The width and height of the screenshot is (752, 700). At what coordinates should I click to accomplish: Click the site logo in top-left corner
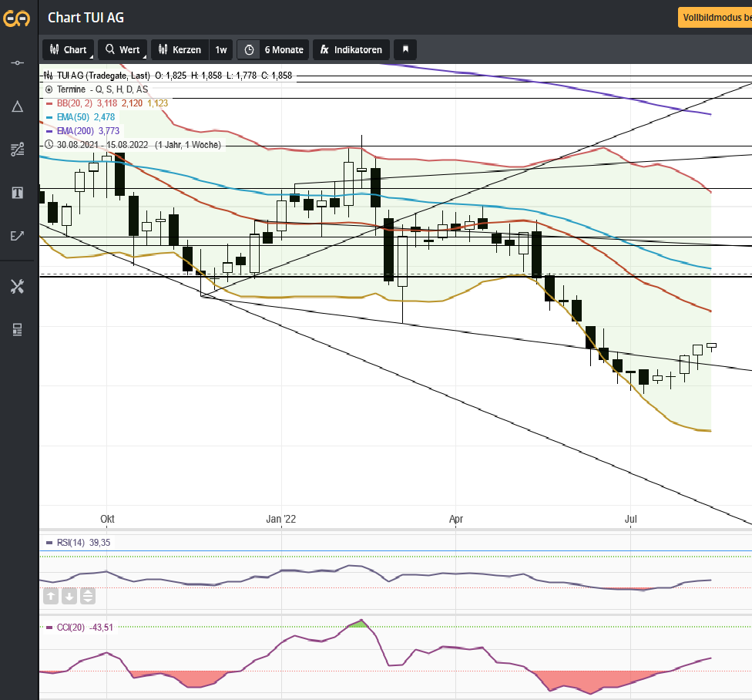tap(17, 19)
